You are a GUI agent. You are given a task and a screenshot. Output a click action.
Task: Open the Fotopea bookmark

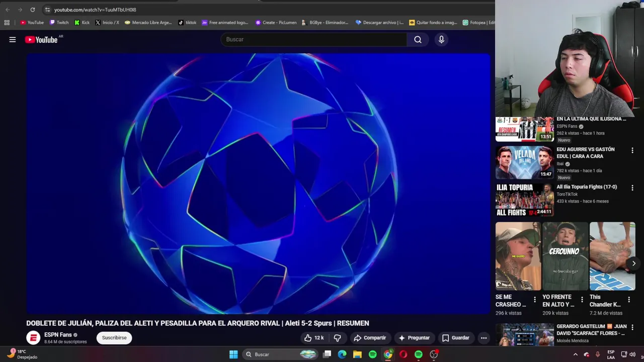pyautogui.click(x=478, y=23)
